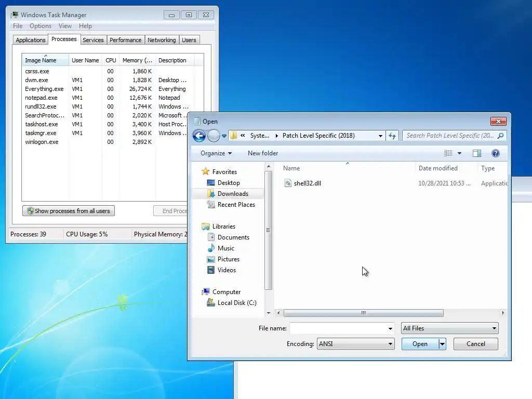Screen dimensions: 532x399
Task: Expand the File name dropdown arrow
Action: point(390,328)
